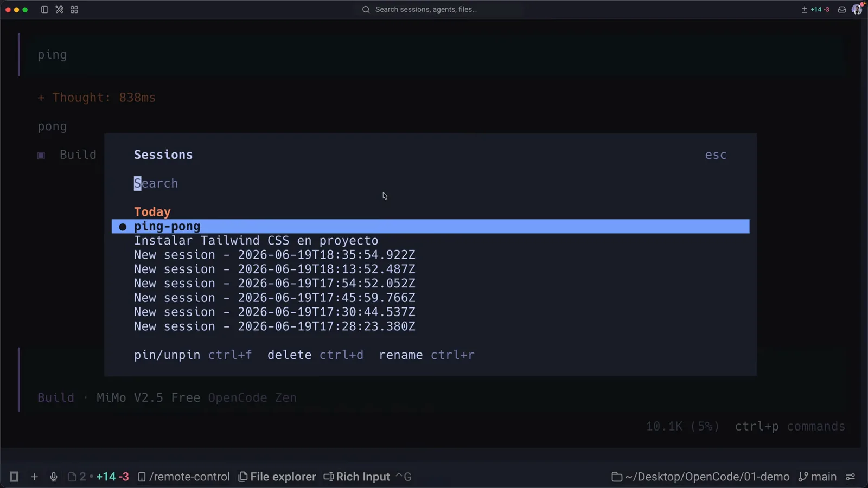Open the /remote-control option
Image resolution: width=868 pixels, height=488 pixels.
pyautogui.click(x=184, y=477)
